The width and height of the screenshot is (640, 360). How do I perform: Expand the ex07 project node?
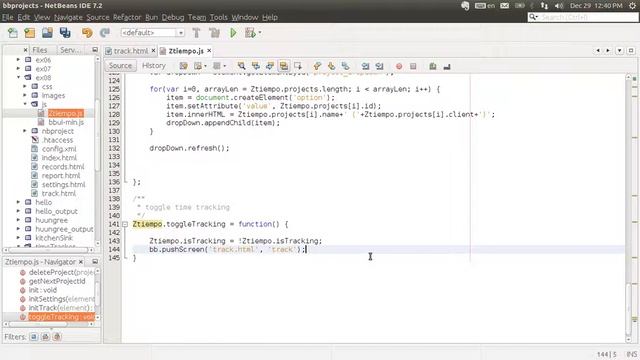tap(18, 69)
